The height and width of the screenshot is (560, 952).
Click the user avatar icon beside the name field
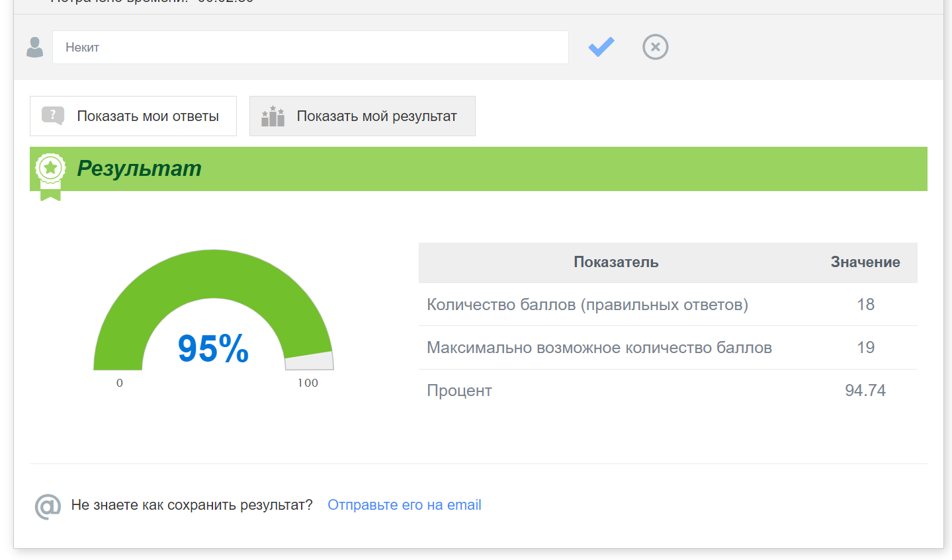click(x=34, y=47)
